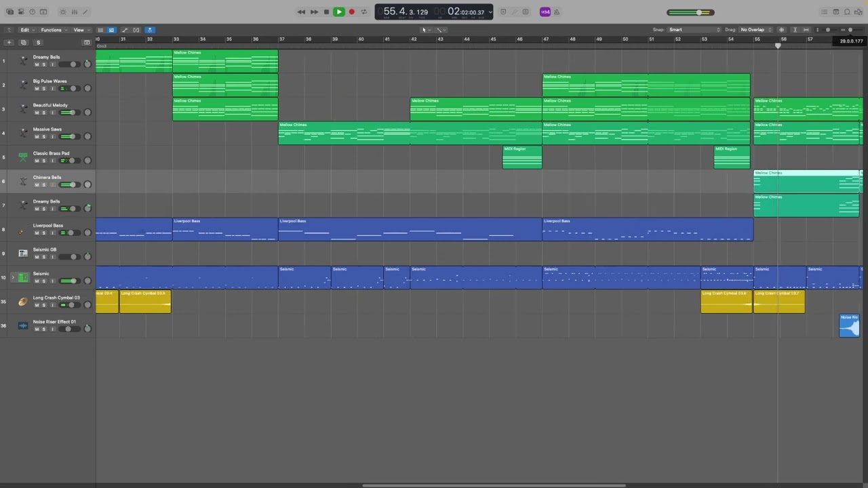The image size is (868, 488).
Task: Mute the Big Pulse Waves track
Action: click(37, 89)
